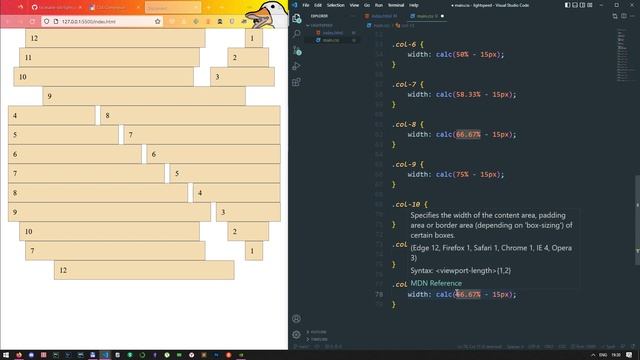The width and height of the screenshot is (640, 360).
Task: Click the language indicator ENG in taskbar
Action: click(603, 355)
